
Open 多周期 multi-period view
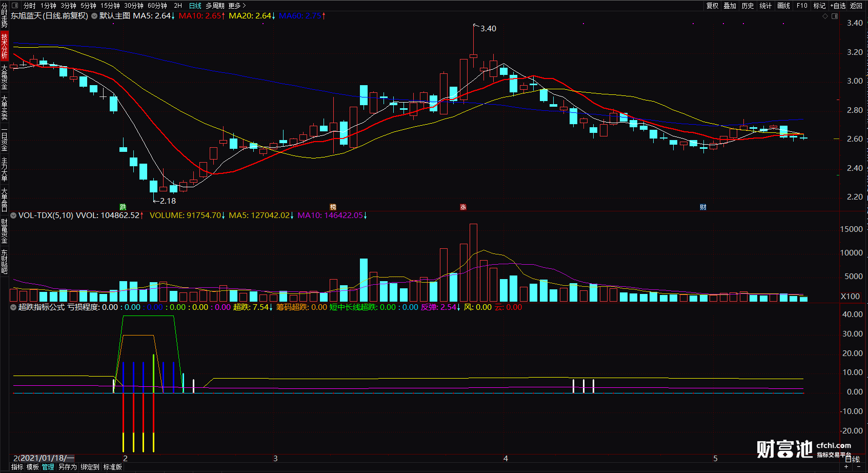pyautogui.click(x=215, y=6)
